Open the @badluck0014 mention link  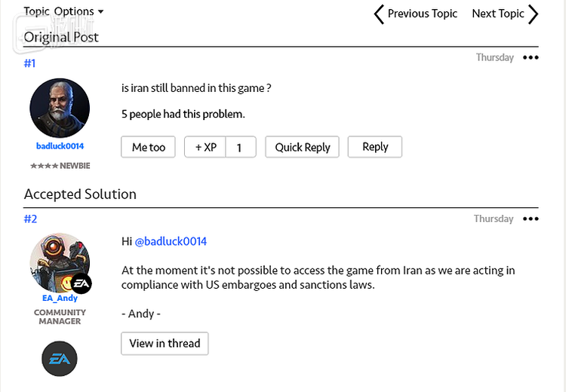[x=171, y=241]
